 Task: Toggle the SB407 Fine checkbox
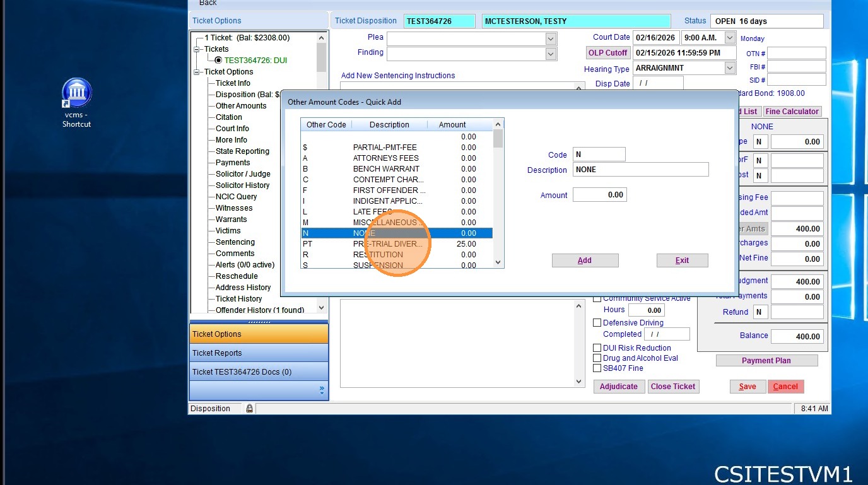point(597,368)
